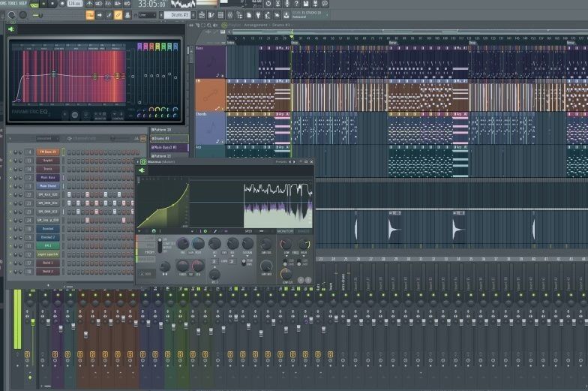
Task: Mute the FM Bass channel with its green light
Action: (10, 152)
